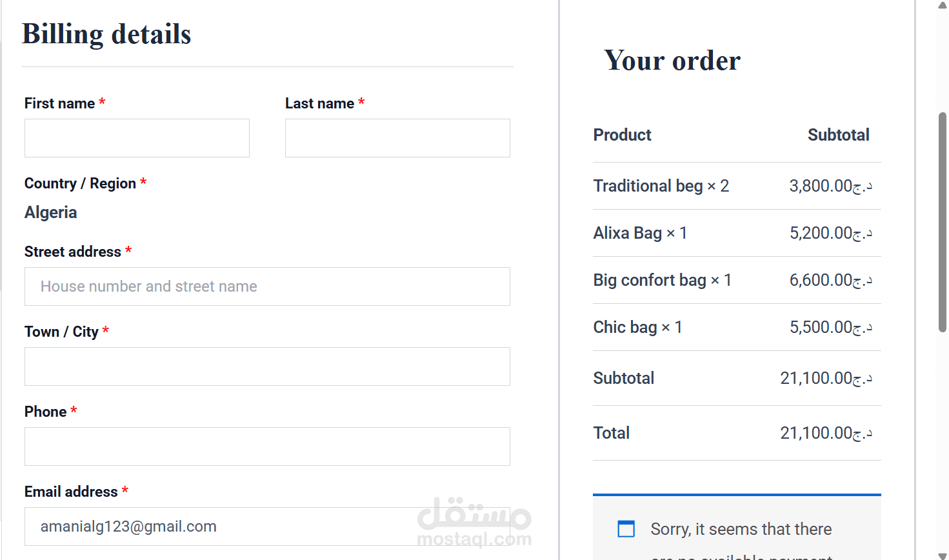Click the "Sorry, it seems that there" notice text
Image resolution: width=949 pixels, height=560 pixels.
pos(741,529)
